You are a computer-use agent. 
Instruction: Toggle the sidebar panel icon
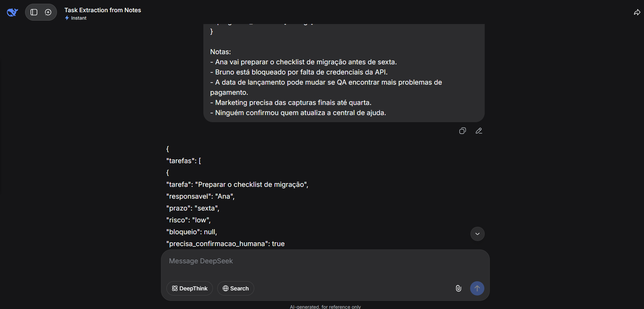click(34, 13)
